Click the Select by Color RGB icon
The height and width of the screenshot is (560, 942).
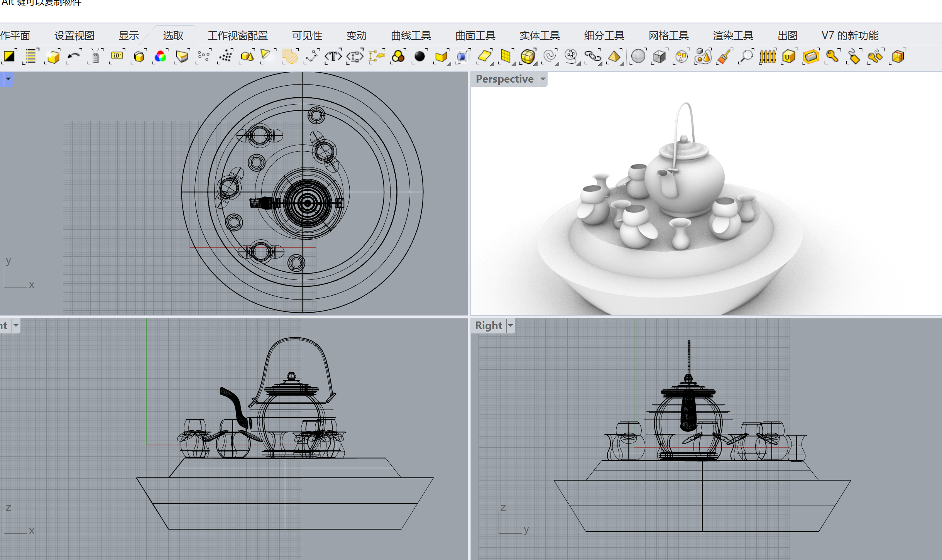click(160, 57)
